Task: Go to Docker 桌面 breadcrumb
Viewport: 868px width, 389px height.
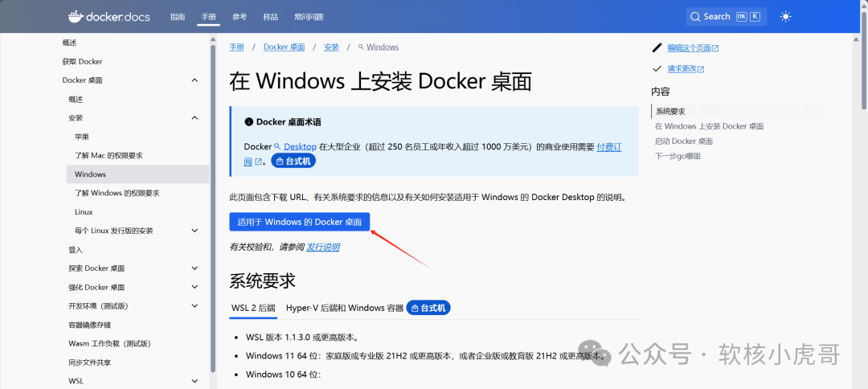Action: point(284,47)
